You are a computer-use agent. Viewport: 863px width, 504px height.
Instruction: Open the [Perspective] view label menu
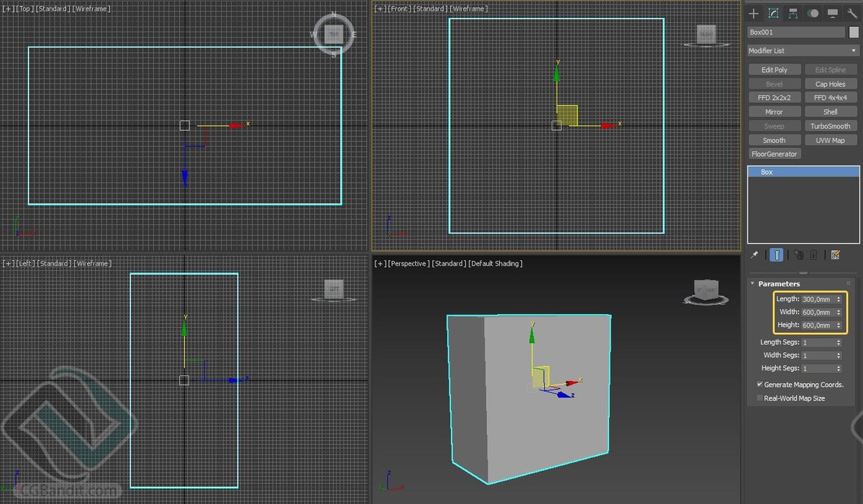click(x=408, y=264)
